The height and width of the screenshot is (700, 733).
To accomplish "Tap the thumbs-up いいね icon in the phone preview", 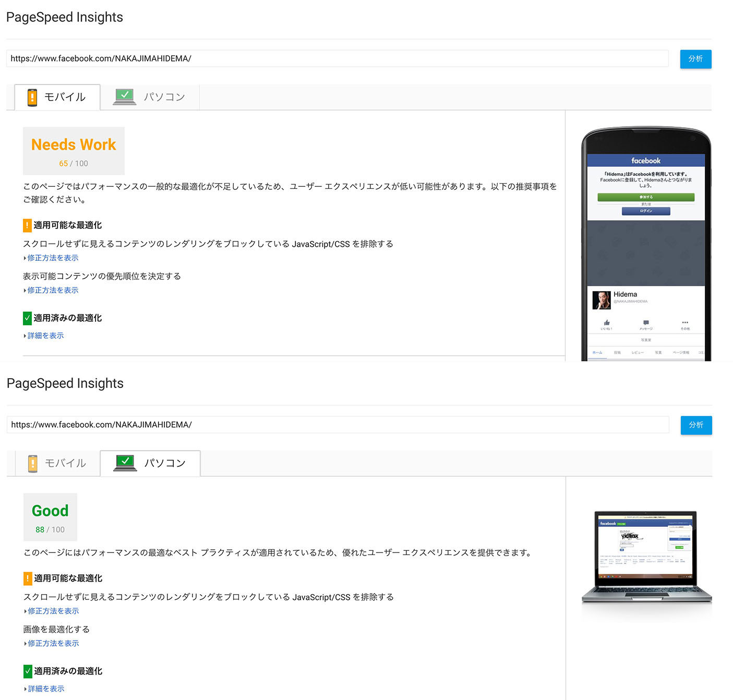I will click(x=606, y=323).
